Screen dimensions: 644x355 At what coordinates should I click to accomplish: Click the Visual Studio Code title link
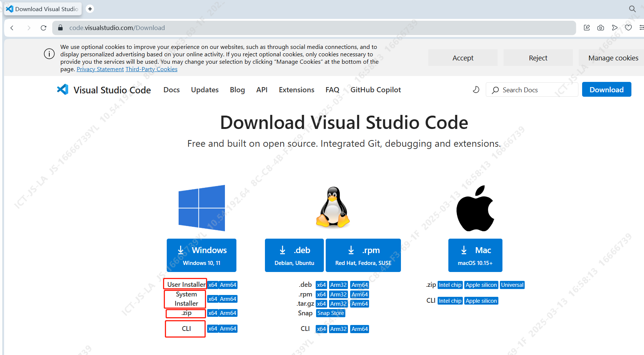[x=112, y=90]
